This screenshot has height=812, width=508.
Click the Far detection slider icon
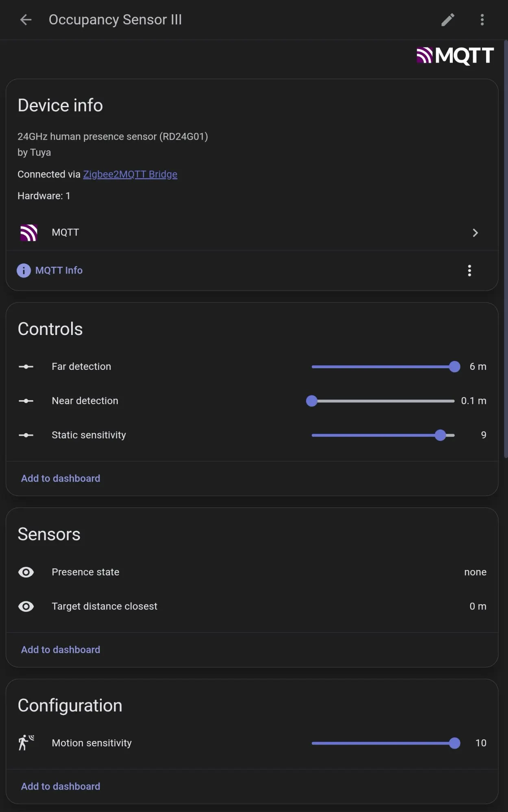click(x=26, y=367)
